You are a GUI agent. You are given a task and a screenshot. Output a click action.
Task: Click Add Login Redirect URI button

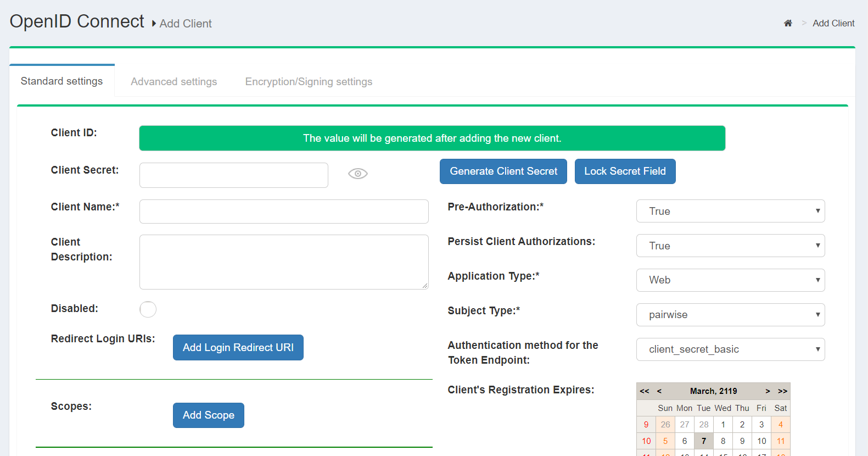pos(238,348)
